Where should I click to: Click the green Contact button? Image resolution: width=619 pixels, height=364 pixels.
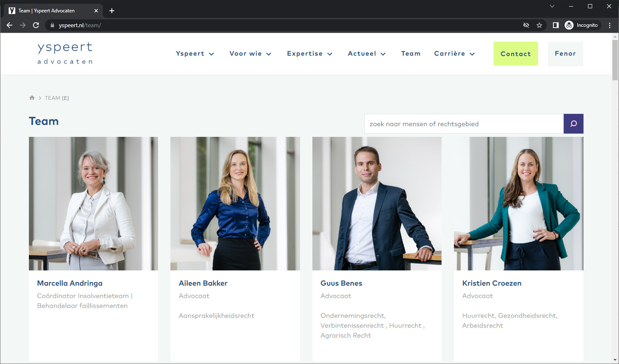pos(516,54)
